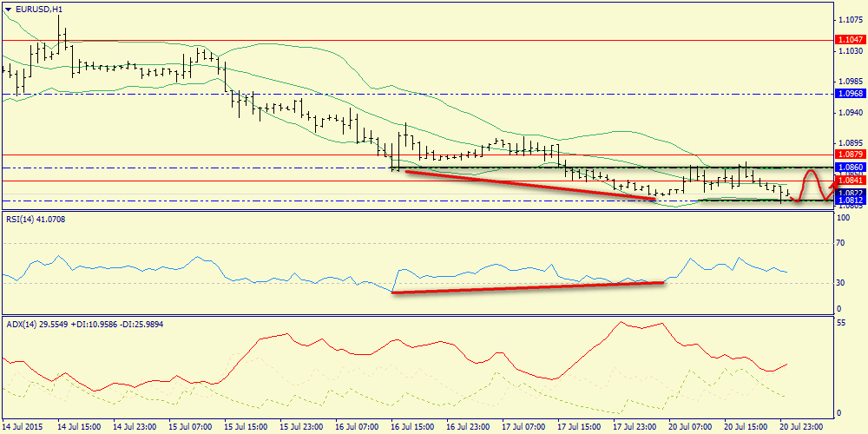Click the red 1.0841 price level label
The height and width of the screenshot is (434, 868).
pos(849,181)
